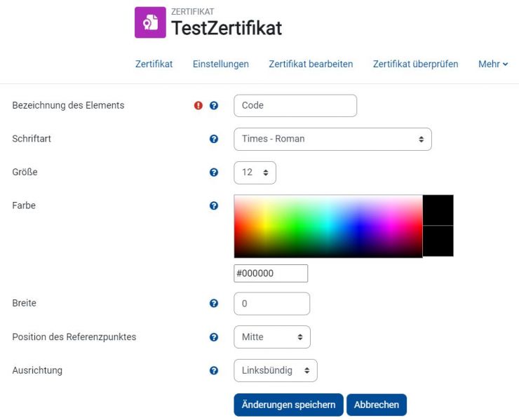Open help for Position des Referenzpunktes
The image size is (519, 420).
[214, 337]
